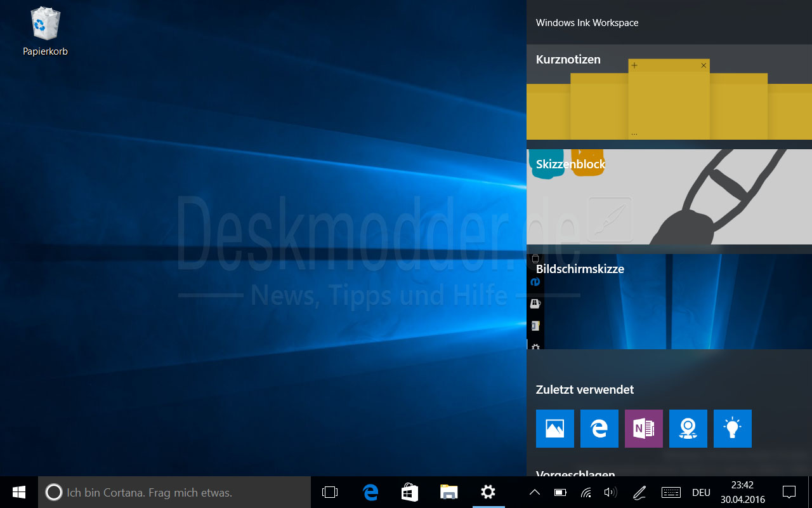
Task: Launch the Photos app under Zuletzt verwendet
Action: 555,429
